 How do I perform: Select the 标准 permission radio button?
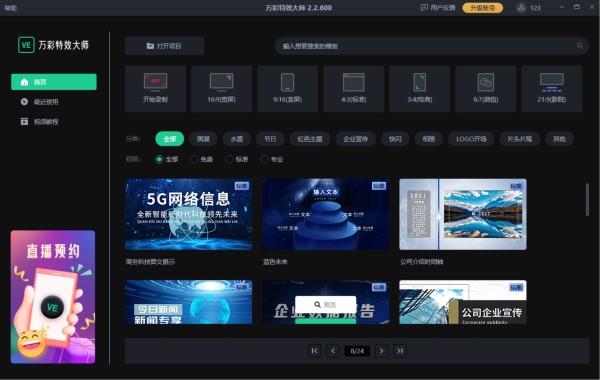pos(229,159)
